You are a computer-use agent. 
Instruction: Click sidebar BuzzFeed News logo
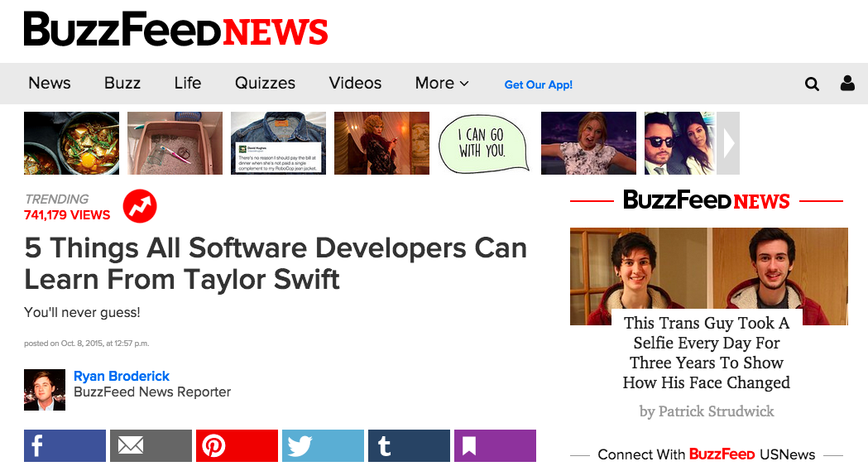(x=707, y=200)
